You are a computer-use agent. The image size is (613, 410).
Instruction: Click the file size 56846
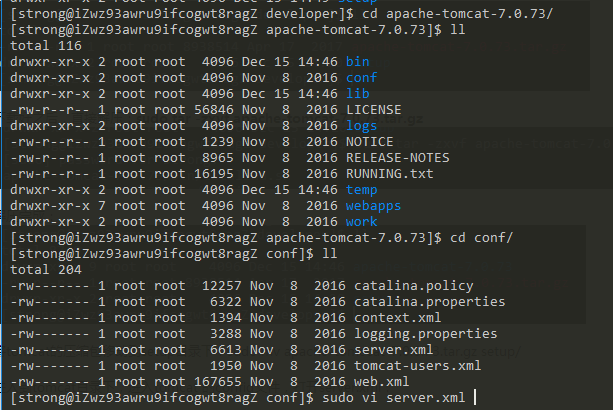(x=214, y=110)
